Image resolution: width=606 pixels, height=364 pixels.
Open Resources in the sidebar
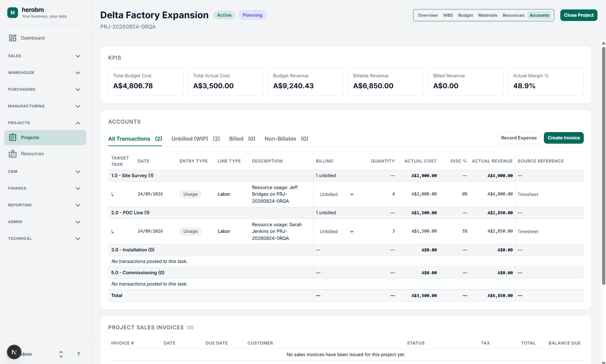tap(45, 154)
